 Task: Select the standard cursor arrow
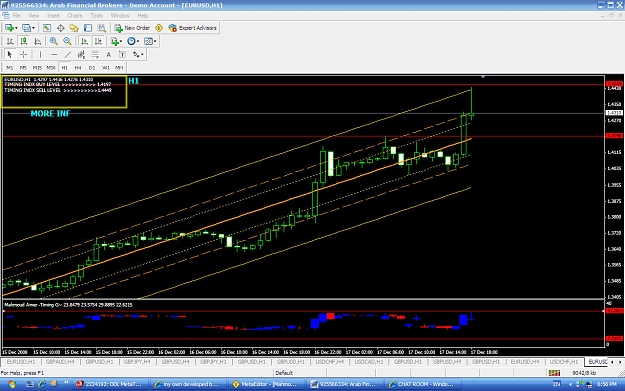(10, 55)
